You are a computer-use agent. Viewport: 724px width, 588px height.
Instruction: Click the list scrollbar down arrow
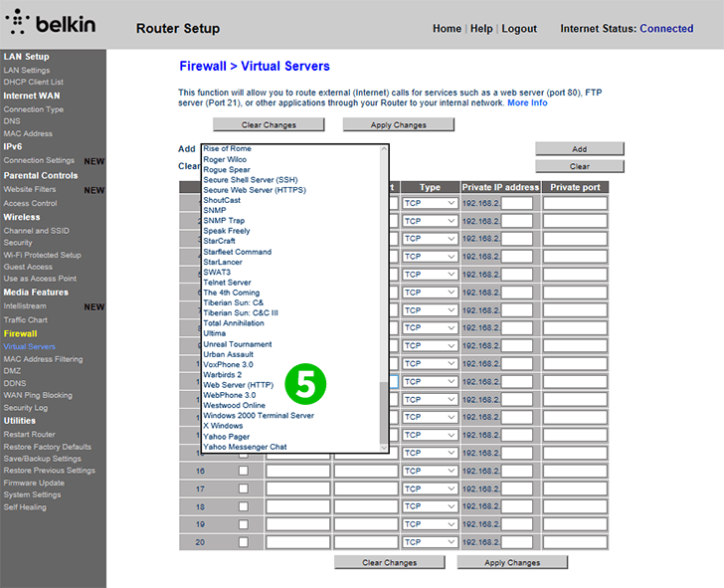click(384, 447)
